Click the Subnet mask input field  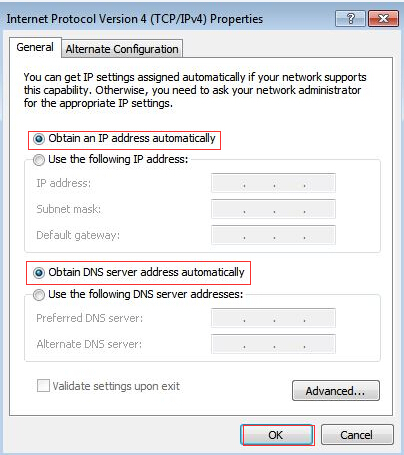click(273, 209)
